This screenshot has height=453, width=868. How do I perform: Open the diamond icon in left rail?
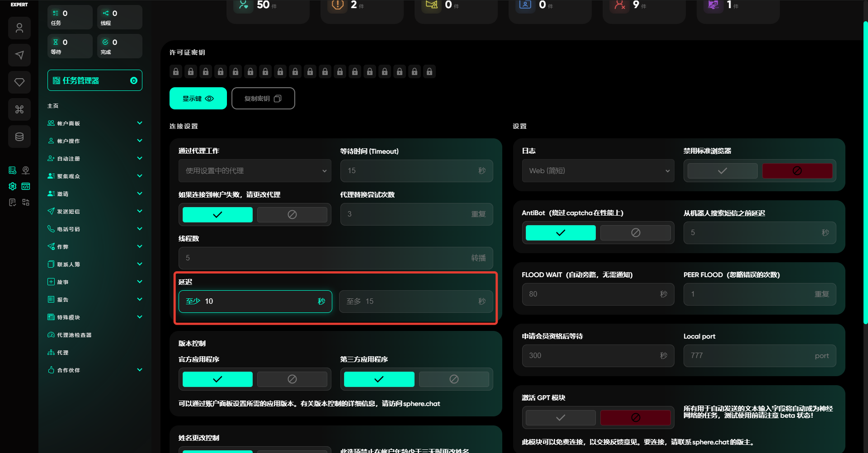(19, 82)
